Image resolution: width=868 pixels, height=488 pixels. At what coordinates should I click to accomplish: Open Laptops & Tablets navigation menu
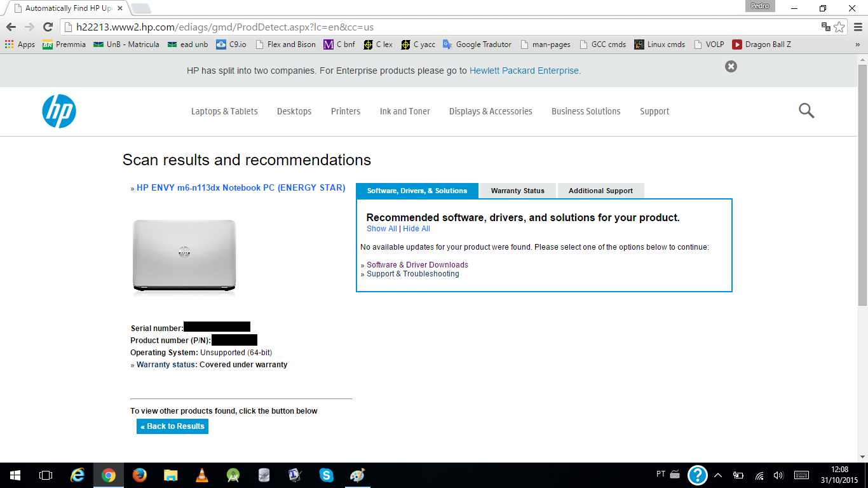224,111
